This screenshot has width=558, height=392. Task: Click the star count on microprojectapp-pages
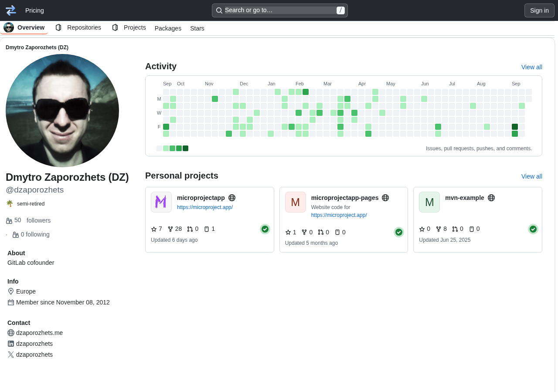(x=291, y=233)
